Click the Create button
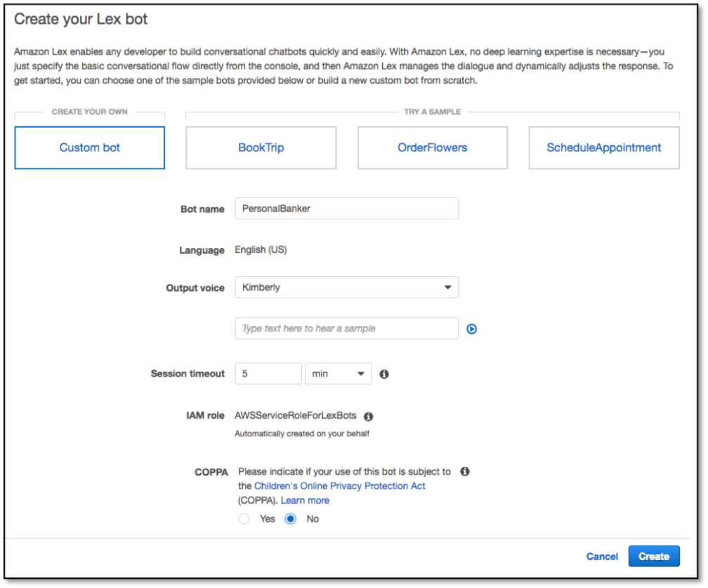 (654, 556)
